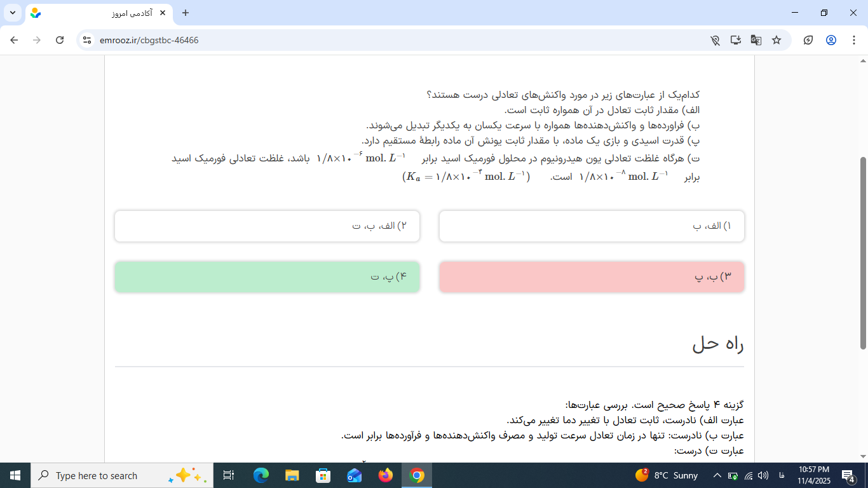Viewport: 868px width, 488px height.
Task: Switch to the آکادمی امروز tab
Action: [x=95, y=13]
